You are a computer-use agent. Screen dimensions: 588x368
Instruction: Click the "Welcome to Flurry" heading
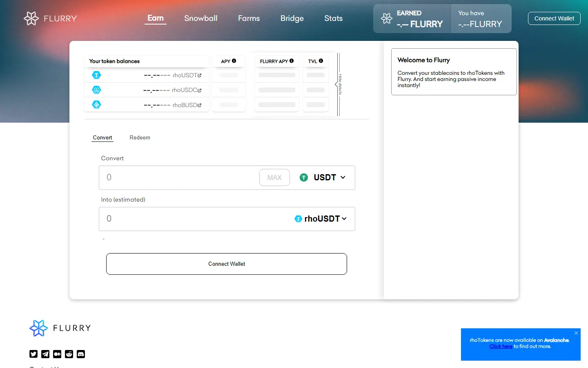click(423, 60)
